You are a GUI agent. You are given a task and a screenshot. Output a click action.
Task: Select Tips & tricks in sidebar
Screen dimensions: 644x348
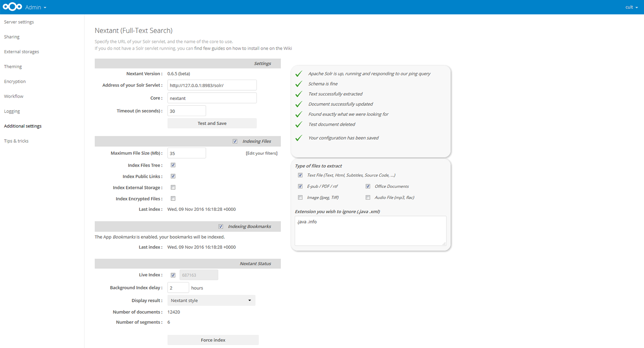coord(16,141)
